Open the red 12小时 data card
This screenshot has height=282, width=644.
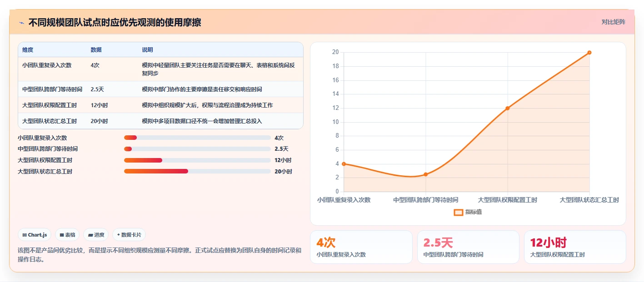[x=575, y=247]
